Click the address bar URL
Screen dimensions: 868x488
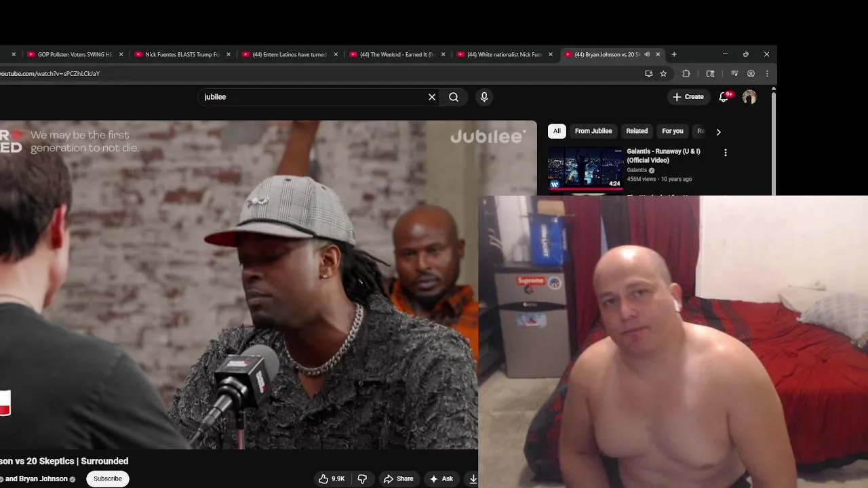tap(50, 73)
